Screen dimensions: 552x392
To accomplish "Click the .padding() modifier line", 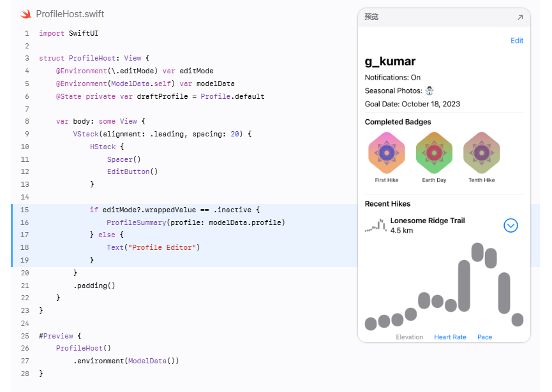I will coord(94,286).
